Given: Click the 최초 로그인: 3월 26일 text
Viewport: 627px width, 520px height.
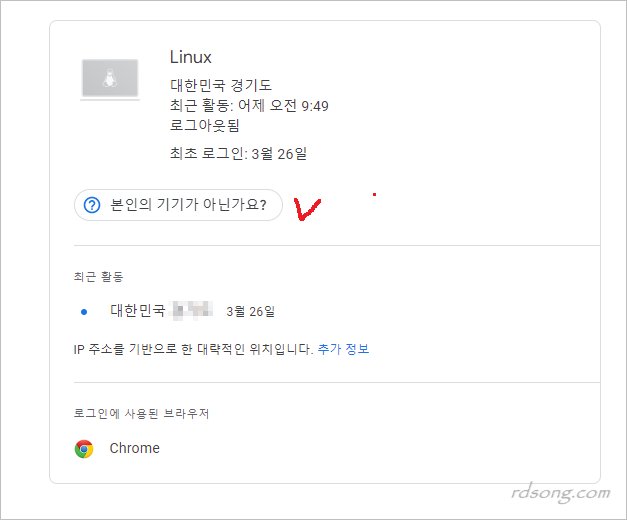Looking at the screenshot, I should (x=238, y=153).
